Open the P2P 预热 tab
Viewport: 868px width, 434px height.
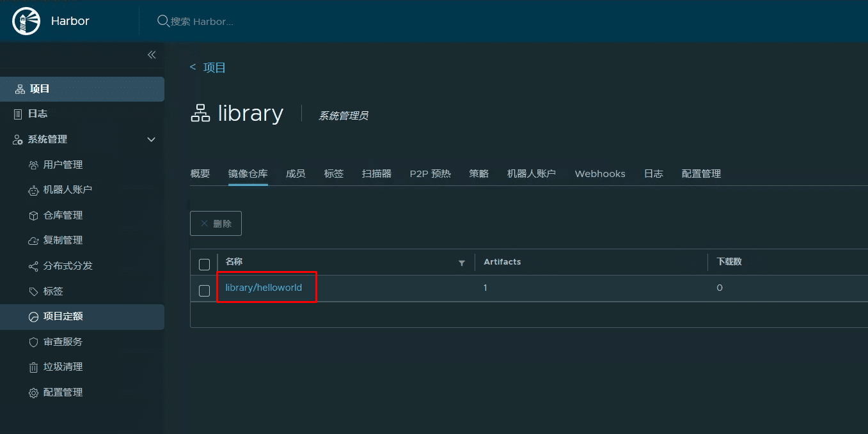pyautogui.click(x=430, y=174)
